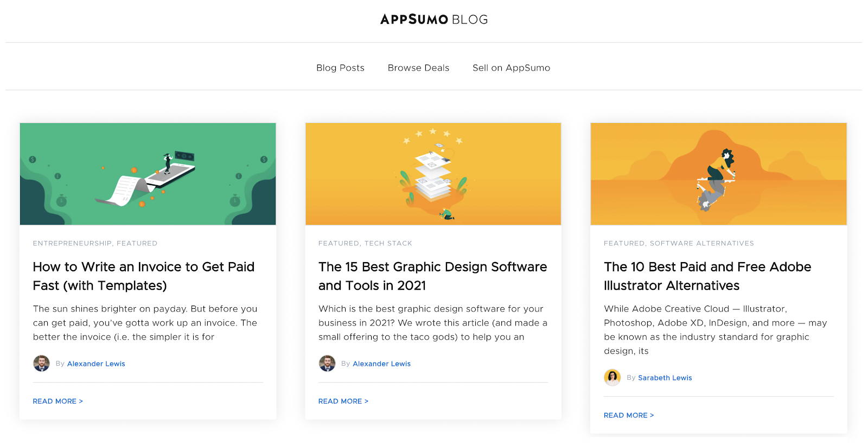This screenshot has height=445, width=868.
Task: Click Alexander Lewis avatar on the graphic design card
Action: tap(327, 364)
